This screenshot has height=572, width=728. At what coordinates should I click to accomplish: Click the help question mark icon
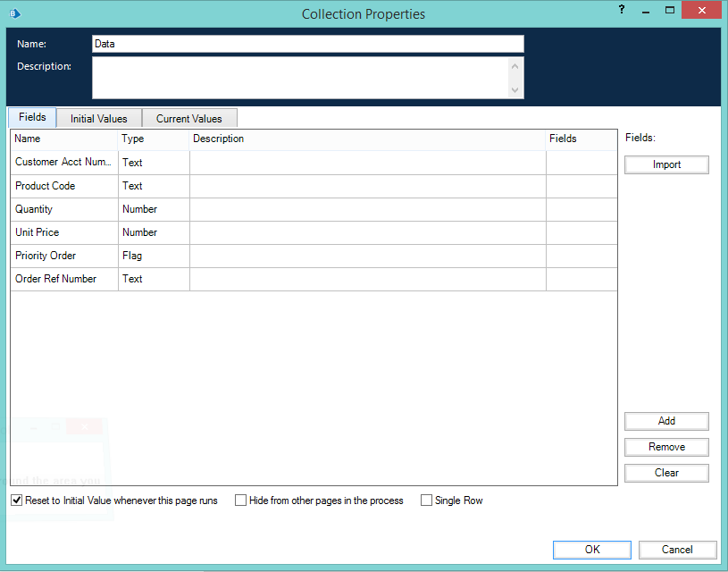point(620,9)
